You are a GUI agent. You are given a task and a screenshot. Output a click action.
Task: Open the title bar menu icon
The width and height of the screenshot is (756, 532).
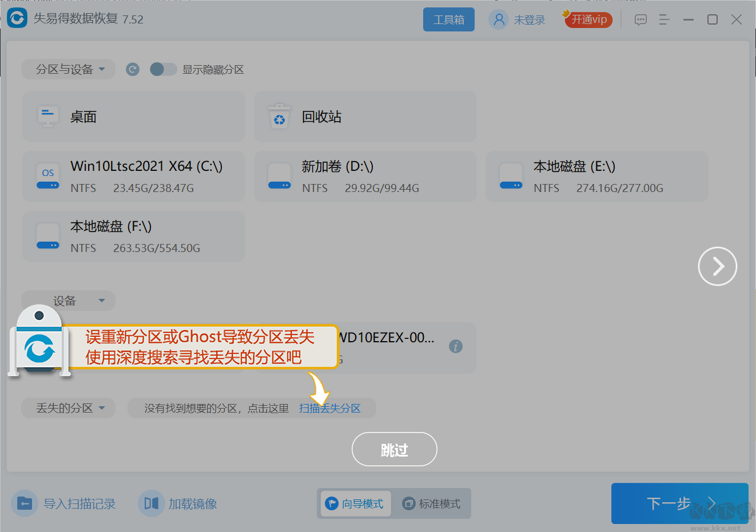tap(664, 20)
